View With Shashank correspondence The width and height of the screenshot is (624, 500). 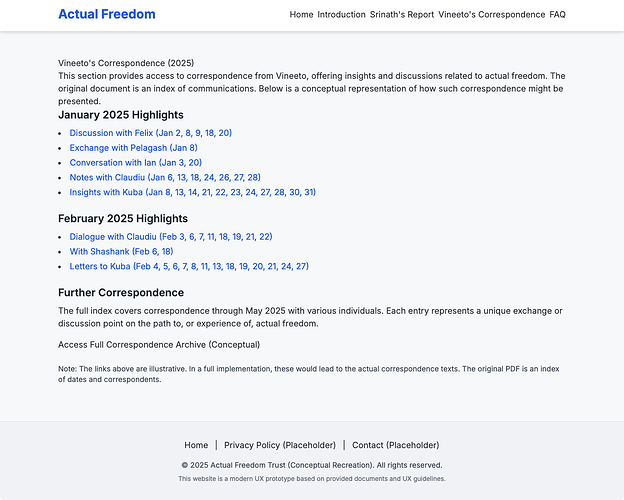121,252
